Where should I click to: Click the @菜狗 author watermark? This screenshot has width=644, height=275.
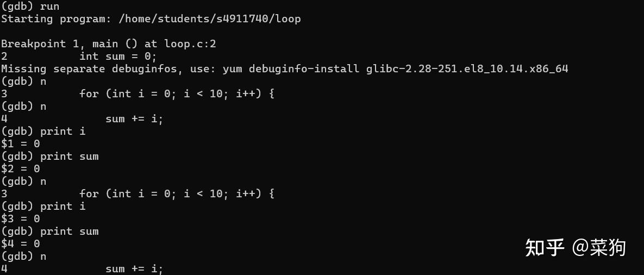click(x=599, y=248)
